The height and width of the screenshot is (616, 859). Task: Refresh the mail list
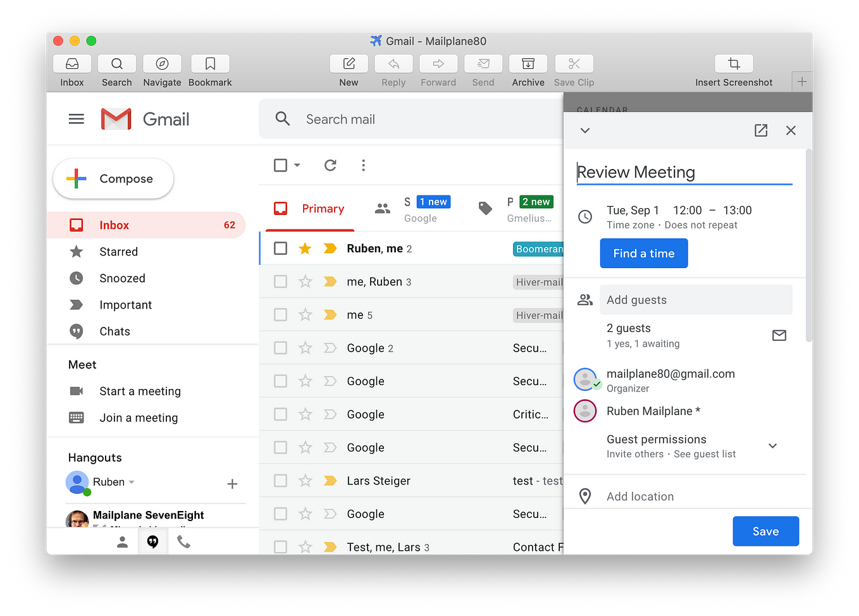coord(330,165)
